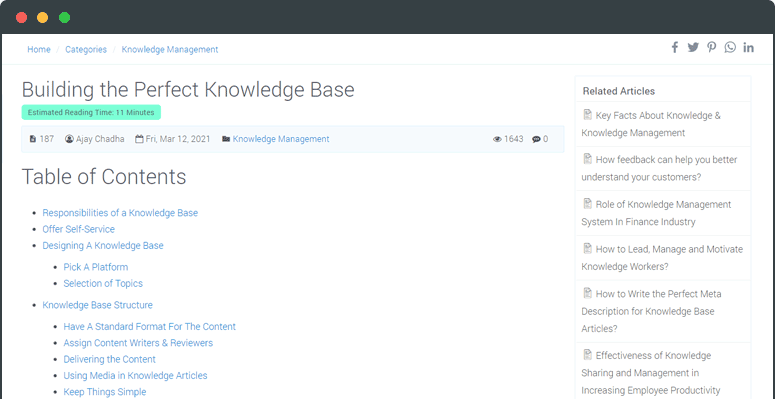
Task: Open Have A Standard Format For The Content
Action: [150, 326]
